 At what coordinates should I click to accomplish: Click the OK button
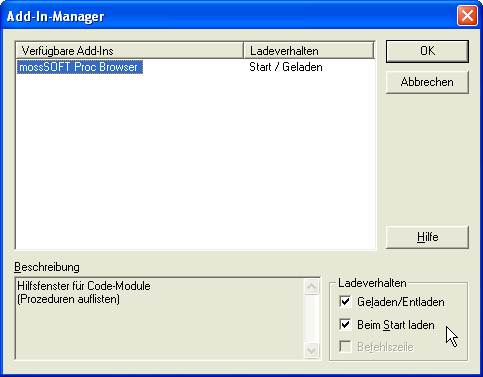coord(427,51)
